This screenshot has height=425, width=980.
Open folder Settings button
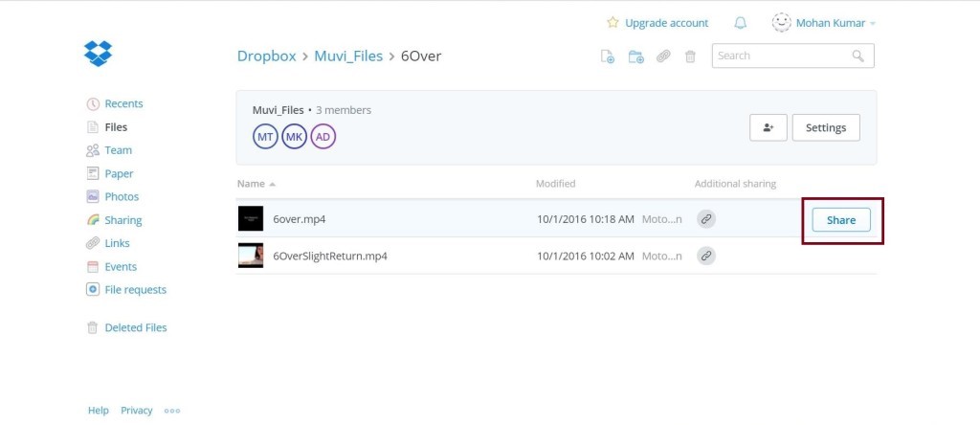click(x=826, y=127)
